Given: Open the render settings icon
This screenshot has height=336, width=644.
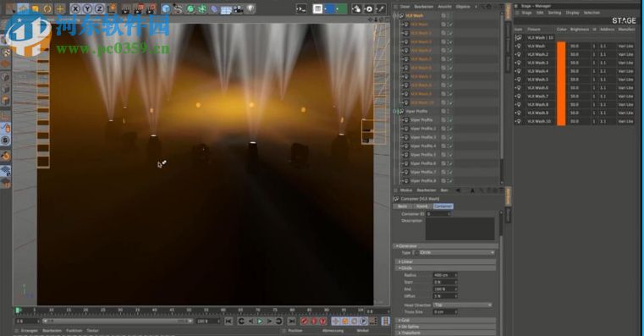Looking at the screenshot, I should [151, 8].
